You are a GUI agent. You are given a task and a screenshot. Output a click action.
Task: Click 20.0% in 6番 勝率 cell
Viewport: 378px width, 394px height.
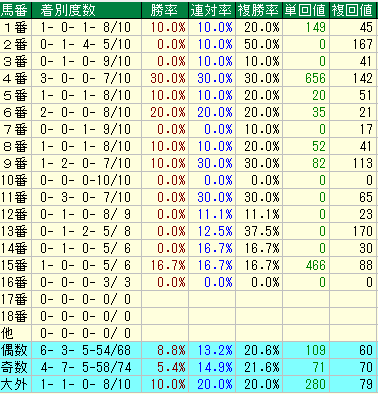pyautogui.click(x=168, y=112)
